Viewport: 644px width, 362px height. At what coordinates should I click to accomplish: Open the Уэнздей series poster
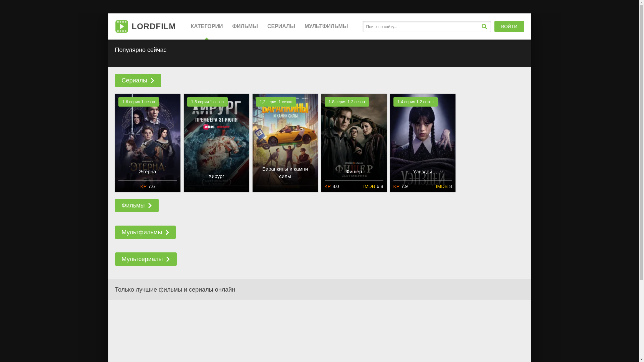tap(423, 143)
